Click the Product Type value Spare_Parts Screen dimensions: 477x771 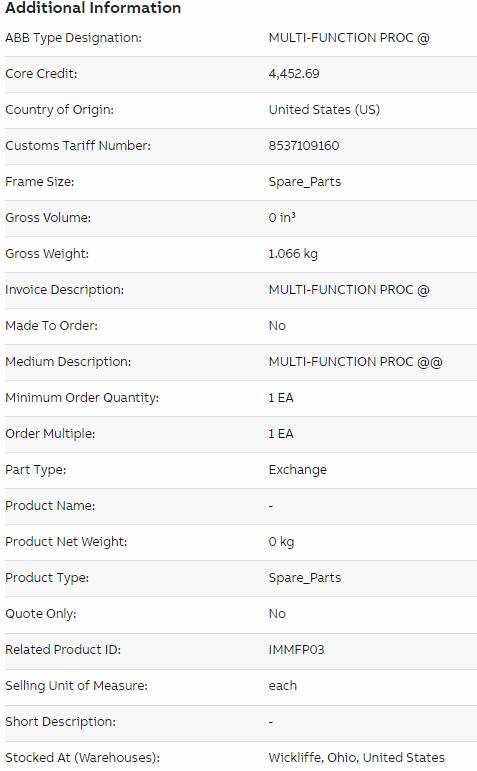pyautogui.click(x=304, y=578)
